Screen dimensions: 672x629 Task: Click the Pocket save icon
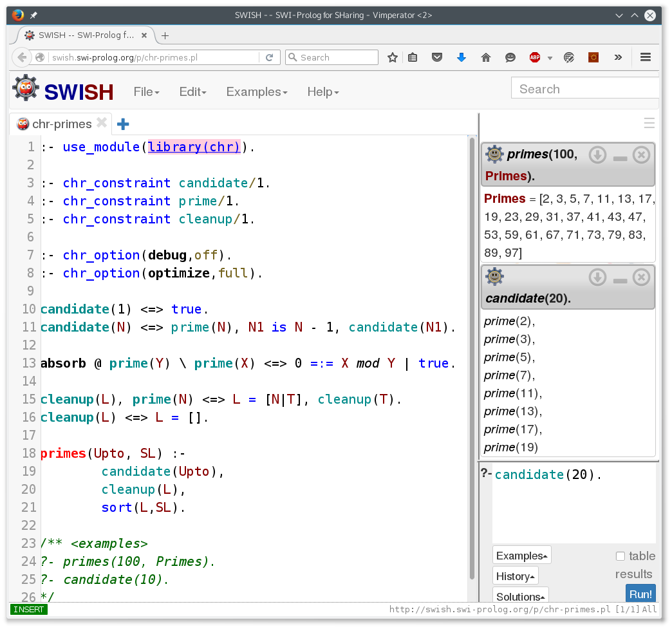pyautogui.click(x=436, y=57)
